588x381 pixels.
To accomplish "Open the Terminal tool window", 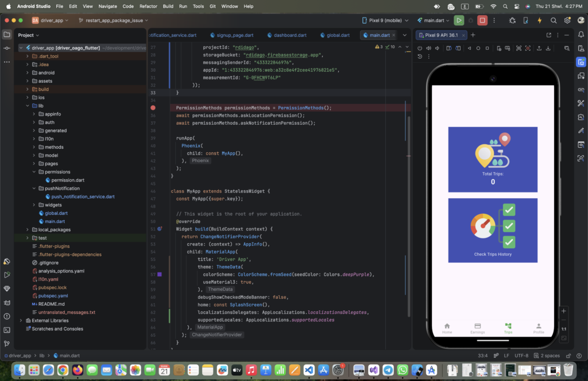I will click(x=7, y=330).
